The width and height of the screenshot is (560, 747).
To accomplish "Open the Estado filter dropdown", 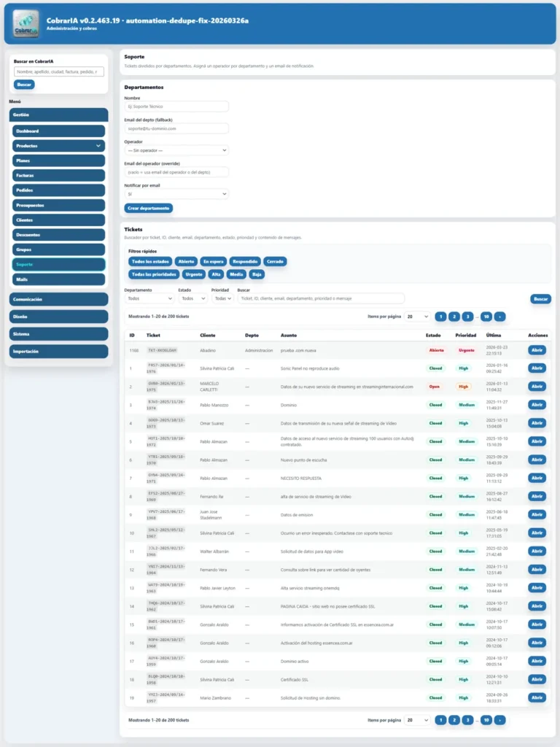I will coord(192,298).
